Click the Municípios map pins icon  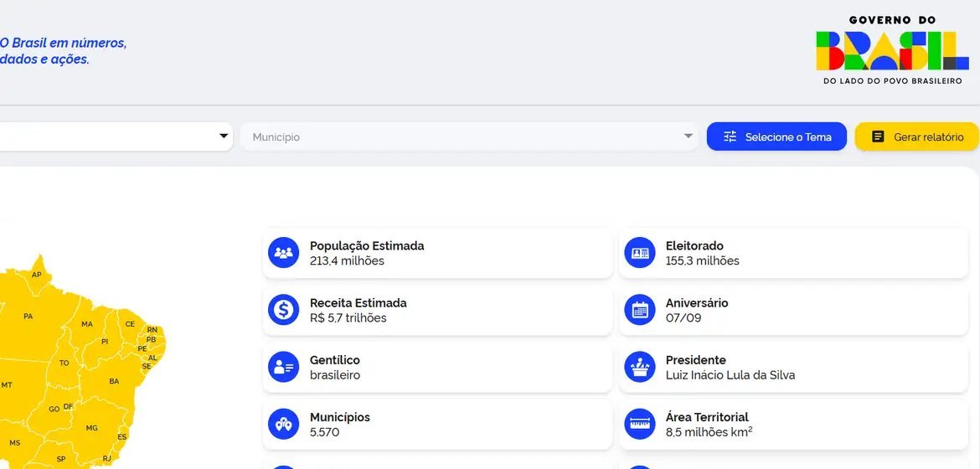coord(284,424)
